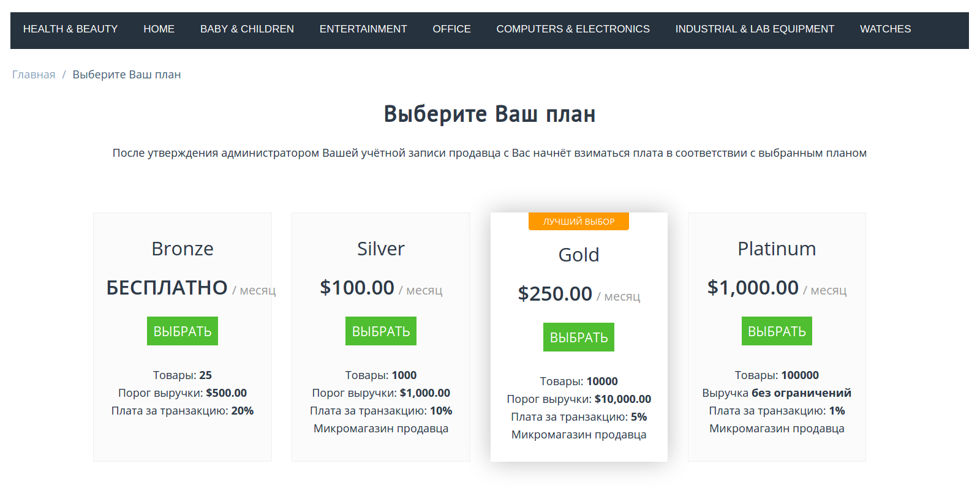Click the Gold plan title
This screenshot has height=496, width=980.
(579, 255)
